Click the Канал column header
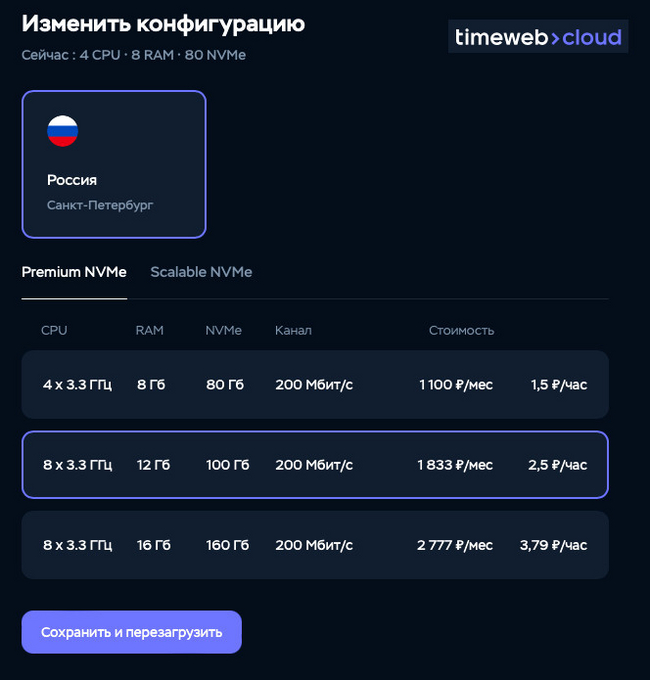 pos(293,330)
